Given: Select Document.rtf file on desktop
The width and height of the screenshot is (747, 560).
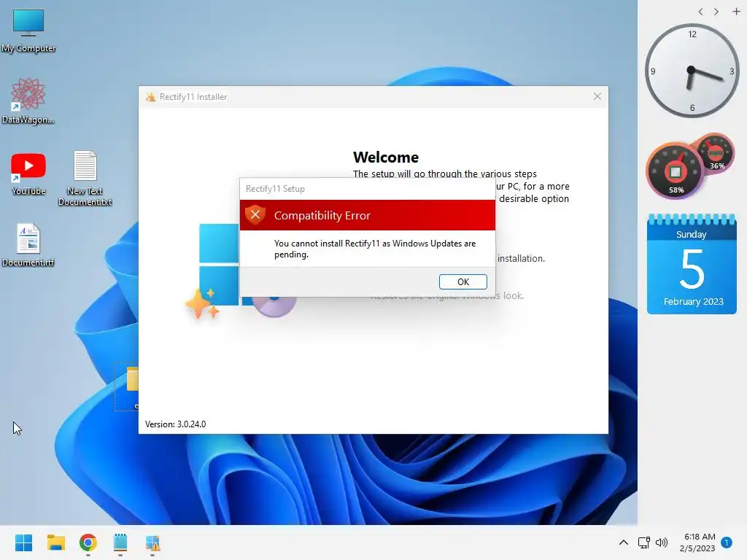Looking at the screenshot, I should (x=28, y=245).
